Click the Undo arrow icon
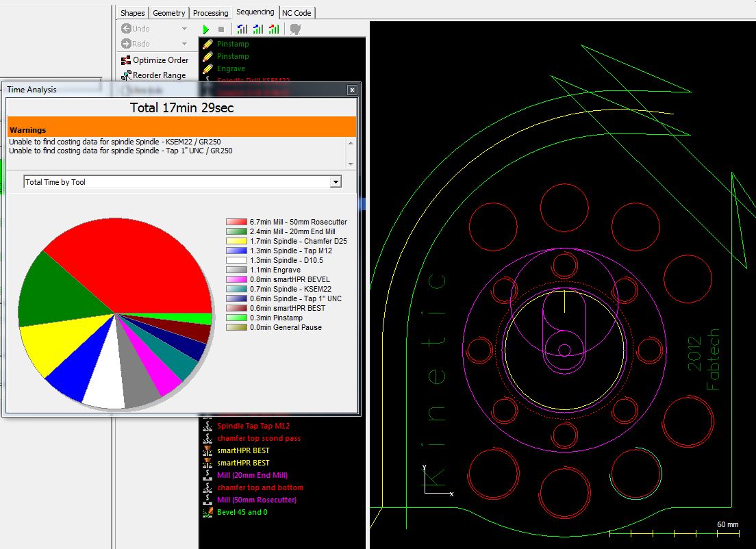Viewport: 756px width, 549px height. coord(126,29)
